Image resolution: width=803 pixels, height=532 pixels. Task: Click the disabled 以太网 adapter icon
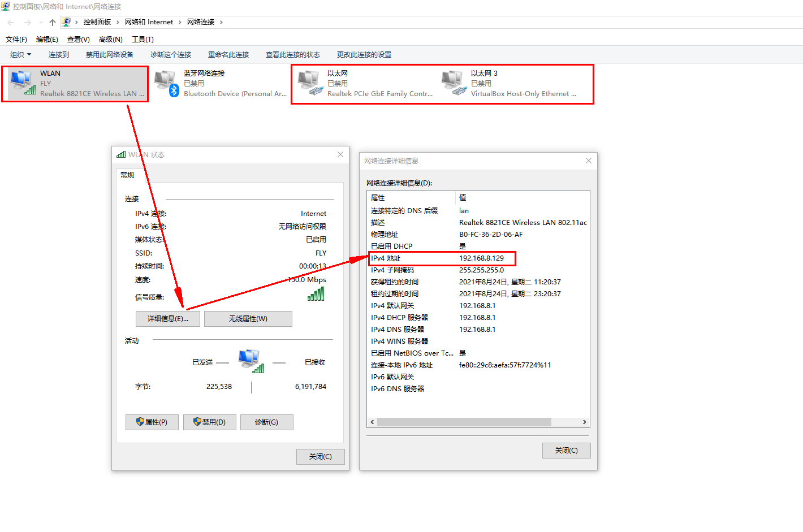(310, 83)
